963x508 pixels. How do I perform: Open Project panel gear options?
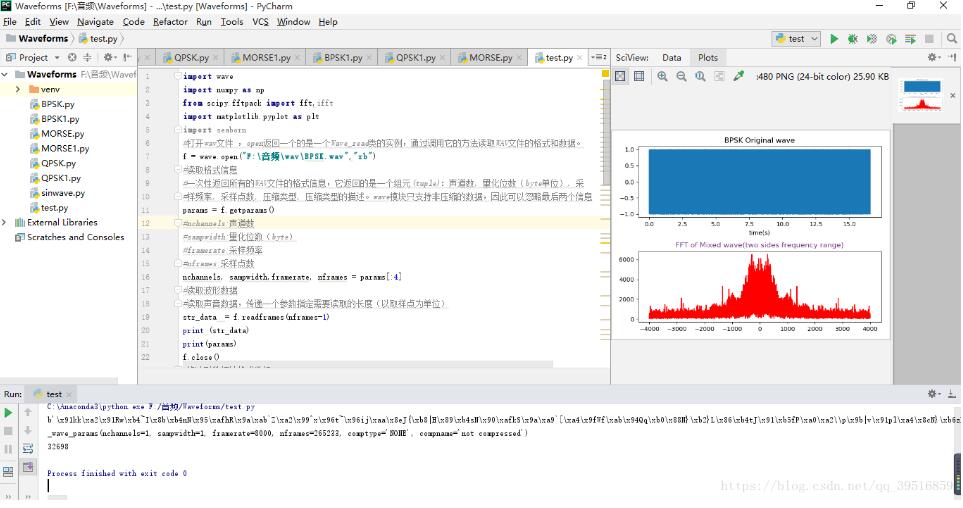coord(109,57)
